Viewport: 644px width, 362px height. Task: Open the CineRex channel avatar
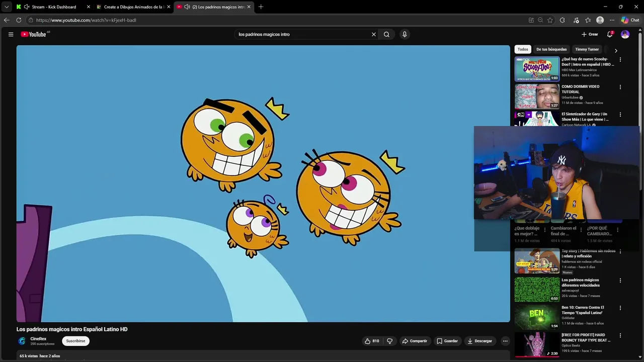(22, 341)
